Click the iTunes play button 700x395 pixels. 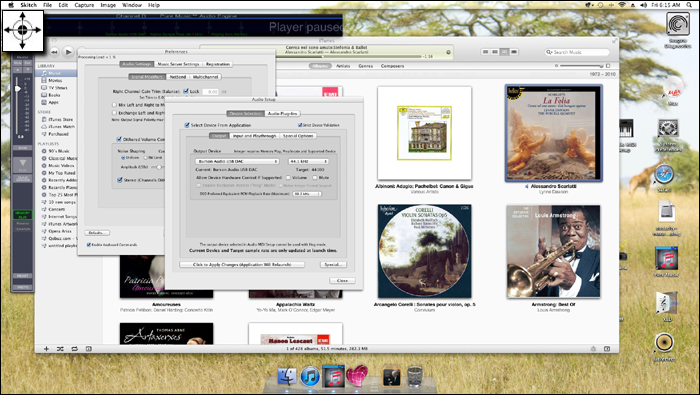[68, 52]
